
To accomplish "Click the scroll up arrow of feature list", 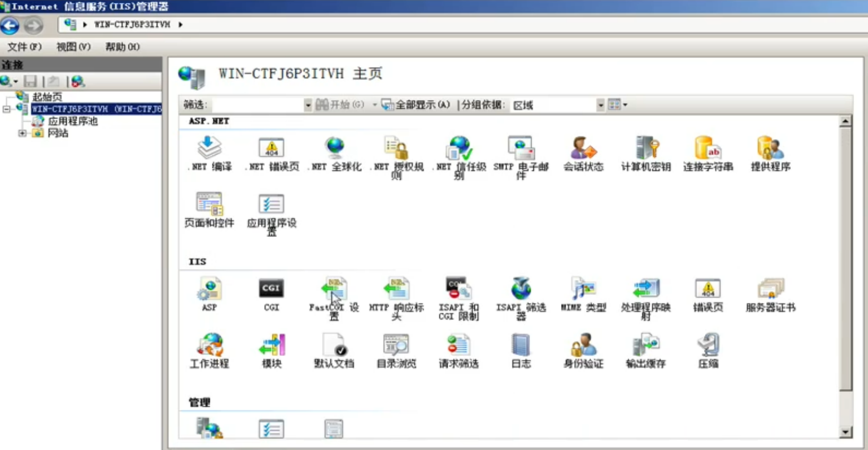I will (845, 121).
